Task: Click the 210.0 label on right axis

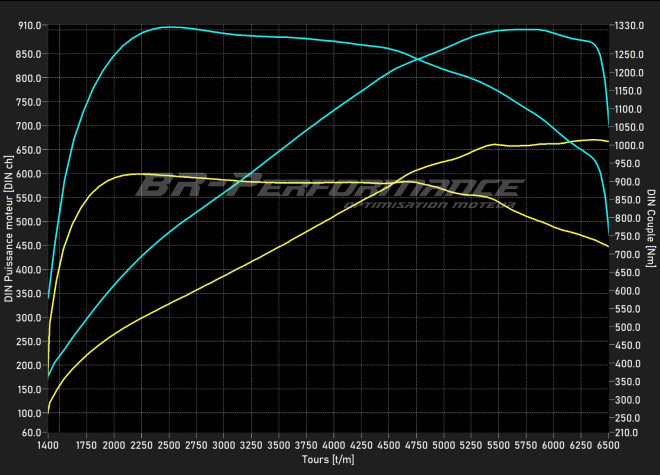Action: (629, 433)
